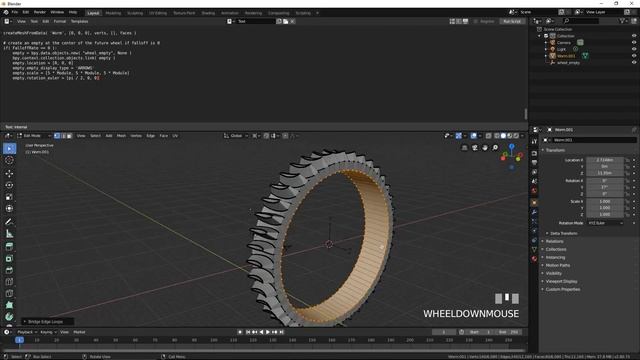Open the Render menu
640x360 pixels.
40,12
